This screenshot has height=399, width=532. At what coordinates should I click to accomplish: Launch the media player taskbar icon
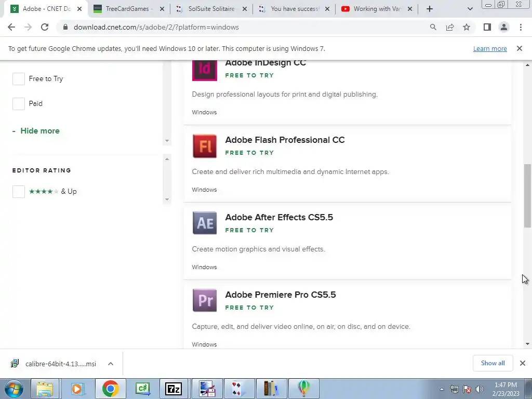[77, 389]
